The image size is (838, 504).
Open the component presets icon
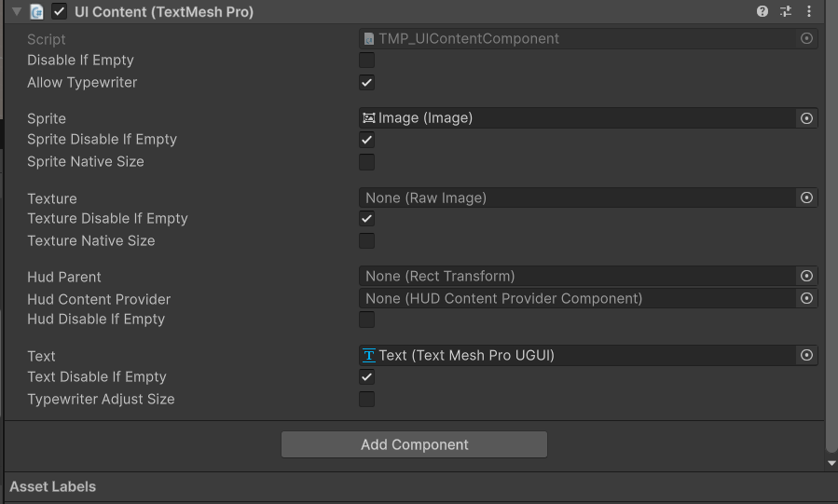[786, 12]
